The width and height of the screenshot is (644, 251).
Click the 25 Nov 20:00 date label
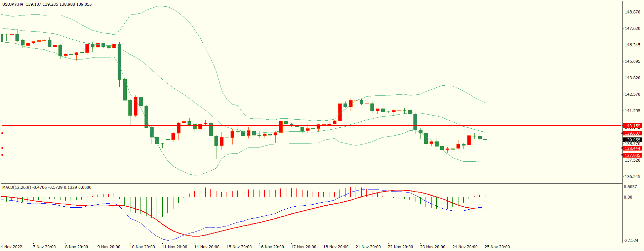coord(497,247)
